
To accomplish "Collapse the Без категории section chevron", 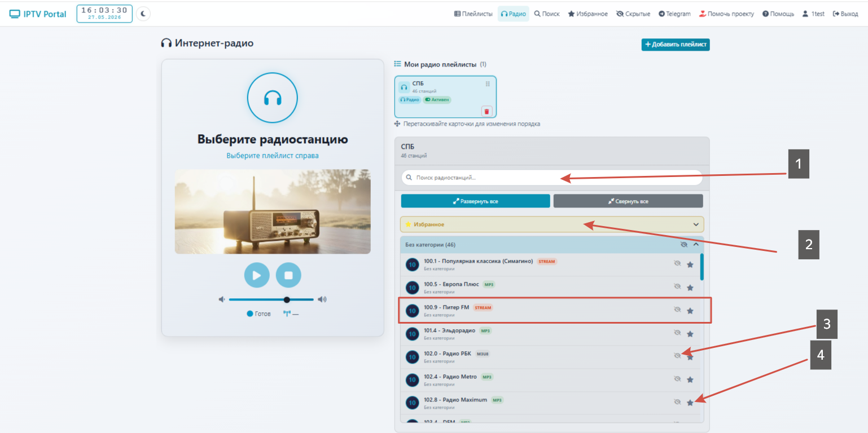I will [x=696, y=245].
